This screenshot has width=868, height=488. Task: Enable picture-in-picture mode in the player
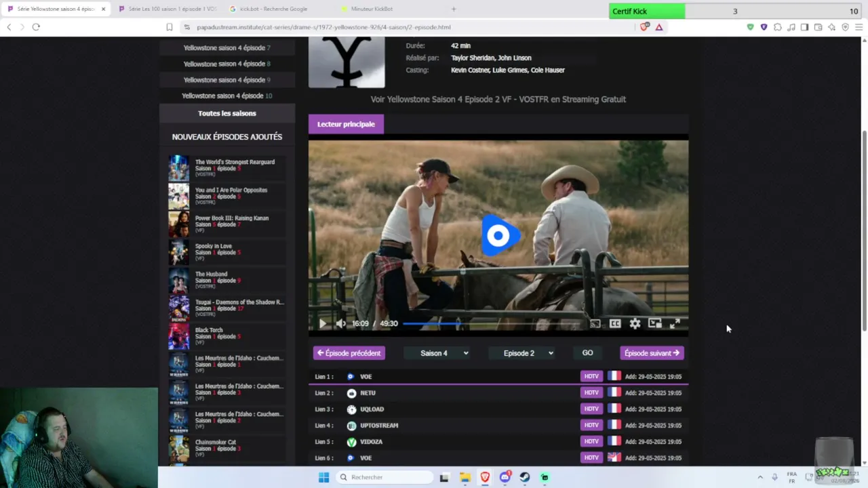[654, 324]
